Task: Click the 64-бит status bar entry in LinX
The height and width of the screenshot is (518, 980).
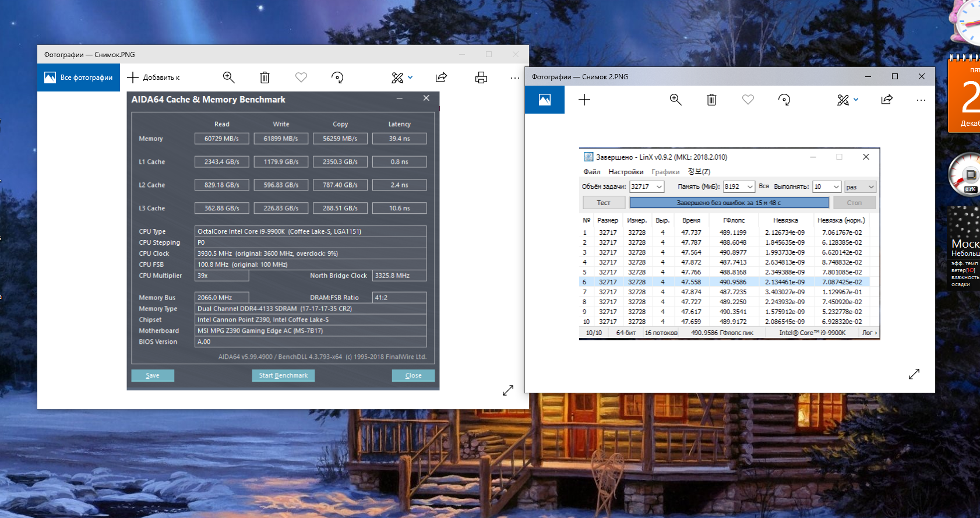Action: 626,333
